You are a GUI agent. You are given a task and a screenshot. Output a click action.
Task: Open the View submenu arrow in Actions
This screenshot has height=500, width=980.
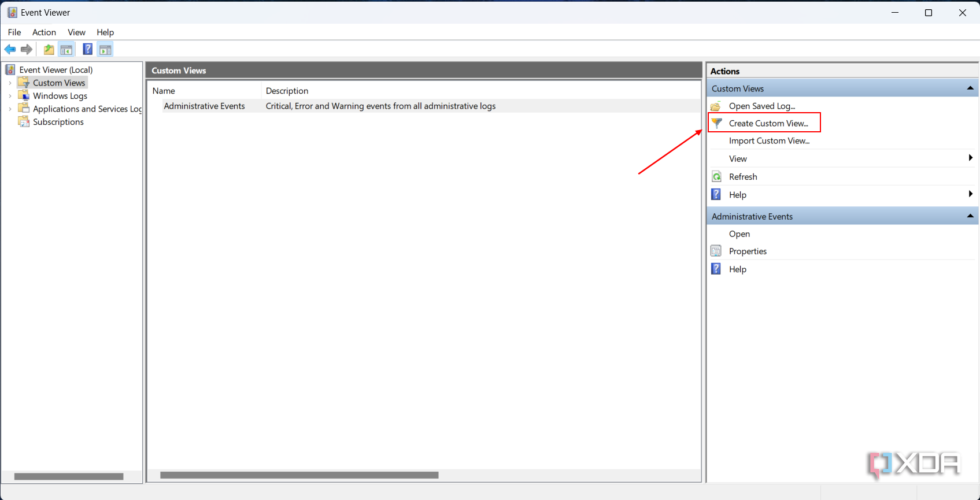click(x=971, y=158)
